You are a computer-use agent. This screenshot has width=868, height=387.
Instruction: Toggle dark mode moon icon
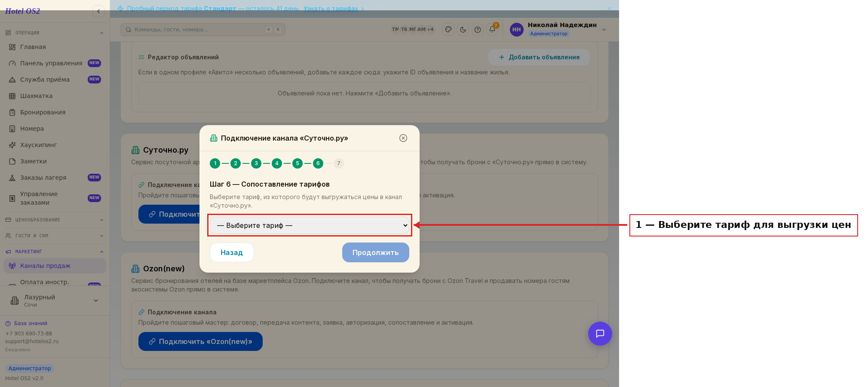(463, 30)
